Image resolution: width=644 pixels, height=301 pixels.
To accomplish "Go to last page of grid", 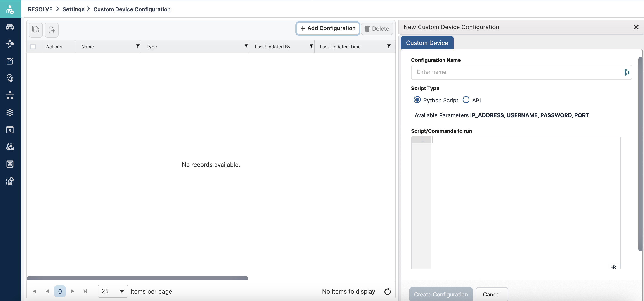I will (x=85, y=291).
